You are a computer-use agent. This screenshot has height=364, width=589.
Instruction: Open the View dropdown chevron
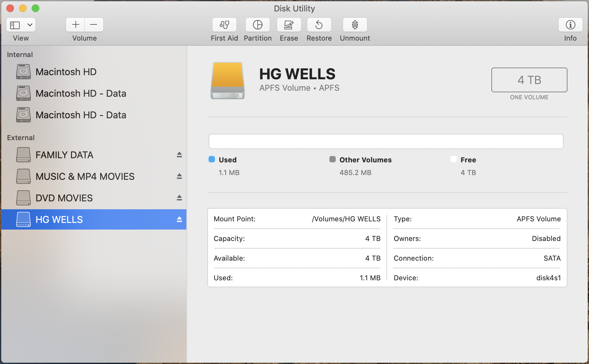(x=30, y=25)
